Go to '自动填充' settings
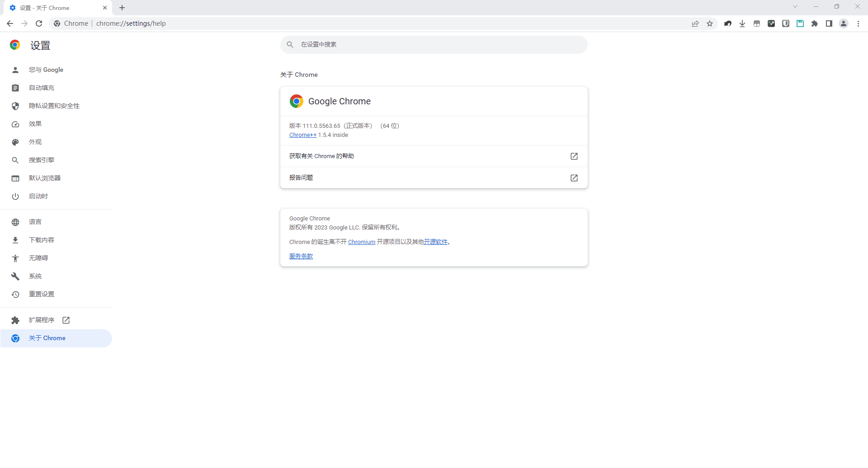 pos(57,88)
